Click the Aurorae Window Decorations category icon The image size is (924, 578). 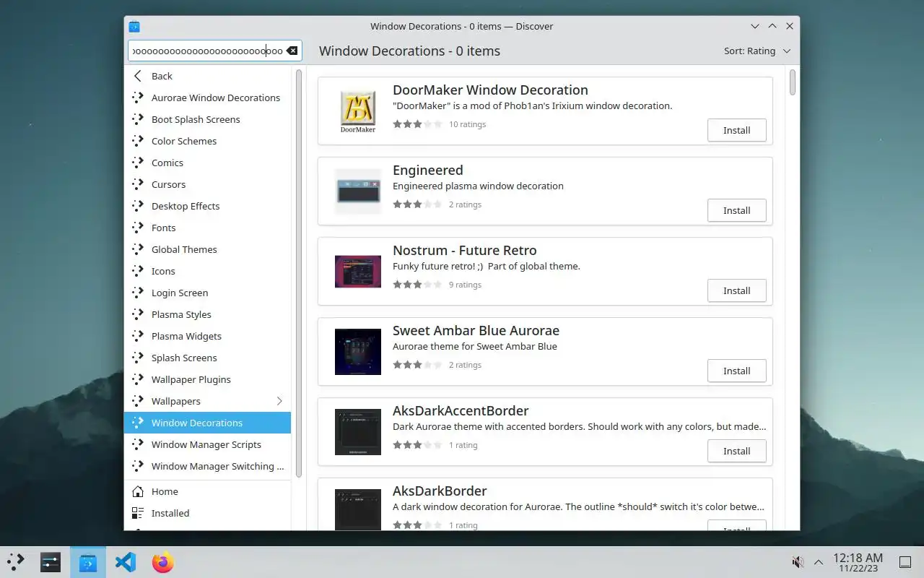(x=138, y=98)
